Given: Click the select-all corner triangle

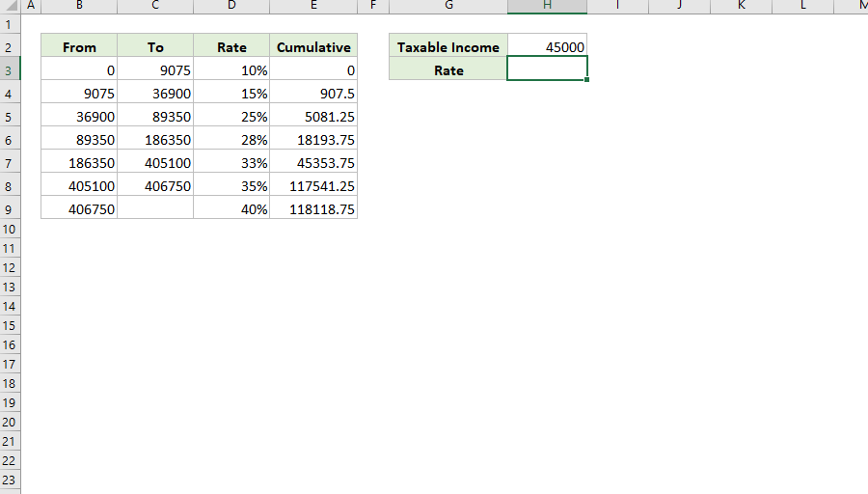Looking at the screenshot, I should 10,6.
